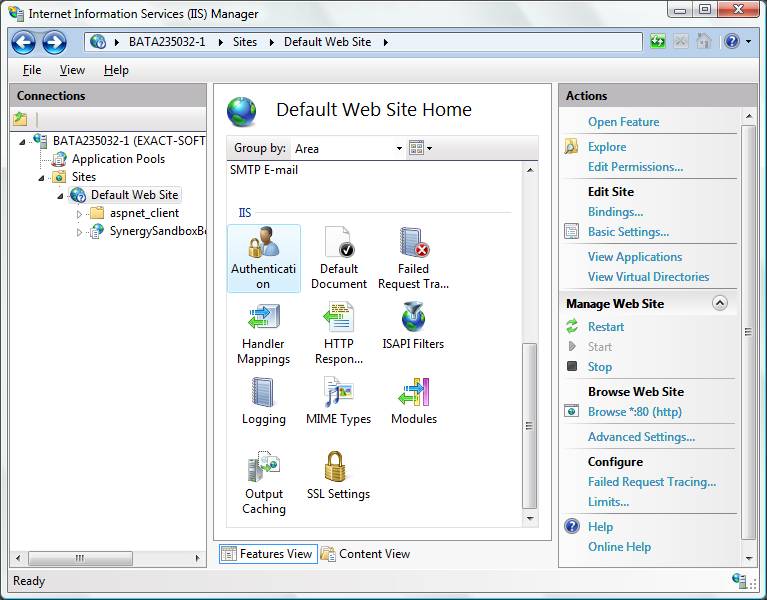The image size is (767, 600).
Task: Open the Group by dropdown
Action: click(347, 148)
